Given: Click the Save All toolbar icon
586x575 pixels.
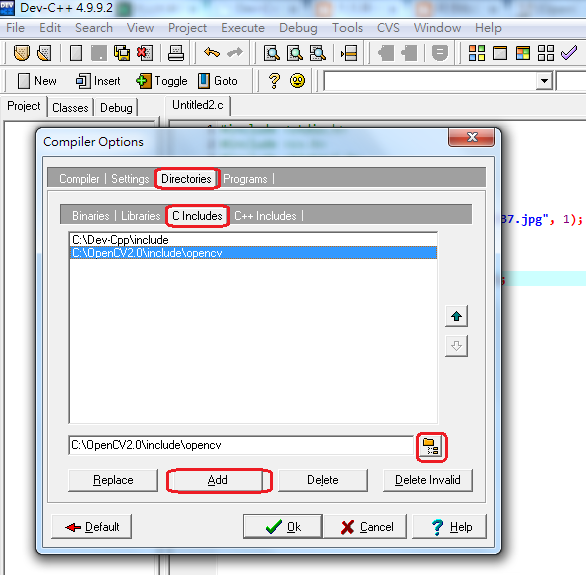Looking at the screenshot, I should (122, 53).
